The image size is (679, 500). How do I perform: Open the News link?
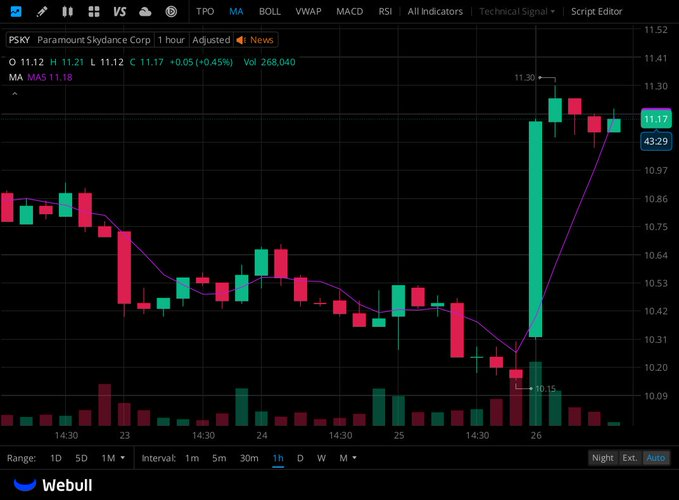click(x=262, y=40)
